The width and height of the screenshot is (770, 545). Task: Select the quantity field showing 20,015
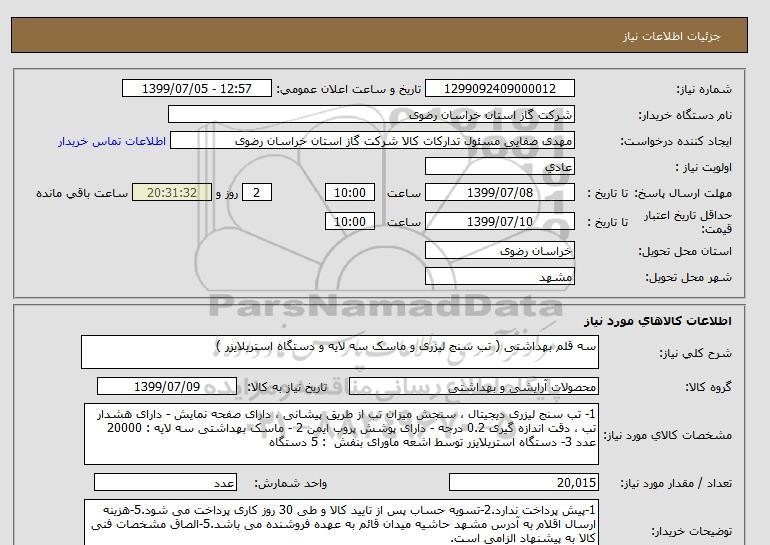pos(524,482)
